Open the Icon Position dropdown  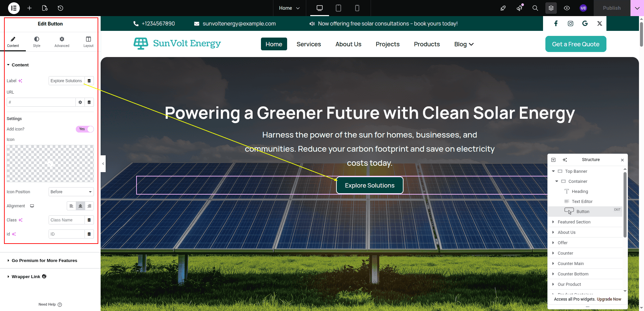pos(71,192)
